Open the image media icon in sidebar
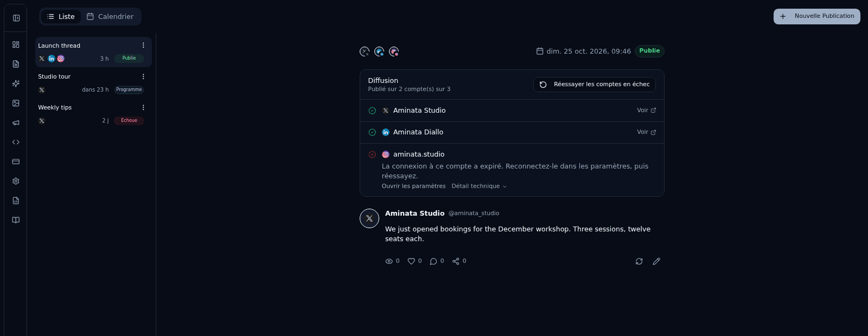The width and height of the screenshot is (868, 336). pyautogui.click(x=16, y=103)
